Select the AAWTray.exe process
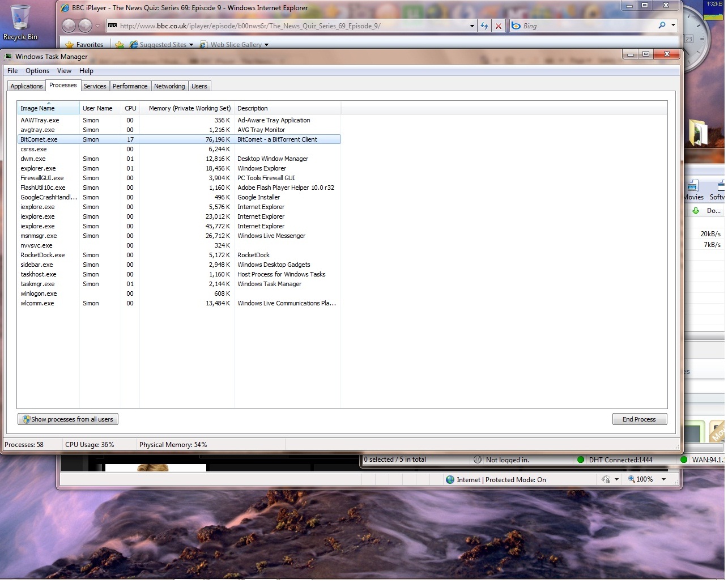 [179, 120]
